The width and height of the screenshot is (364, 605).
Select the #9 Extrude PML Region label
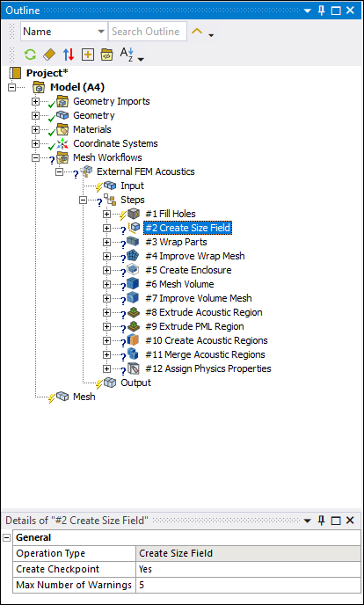194,326
